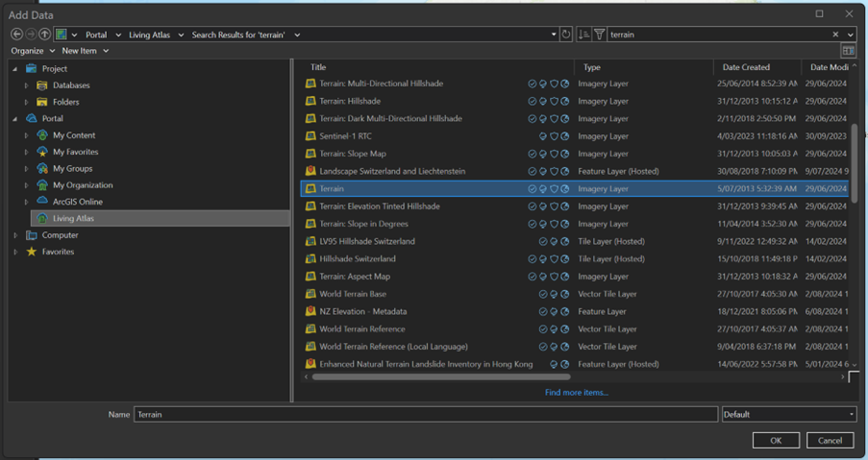Screen dimensions: 868x460
Task: Open the search box history dropdown
Action: (x=851, y=35)
